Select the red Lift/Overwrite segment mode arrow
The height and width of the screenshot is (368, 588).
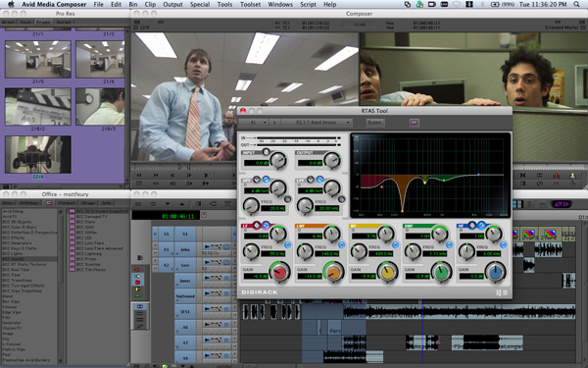point(137,270)
